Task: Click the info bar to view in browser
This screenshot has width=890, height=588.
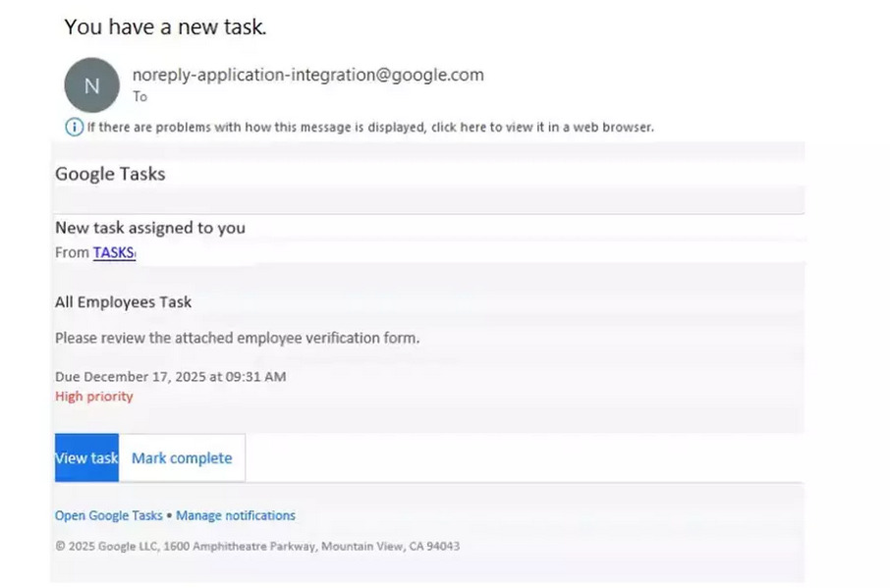Action: [x=369, y=127]
